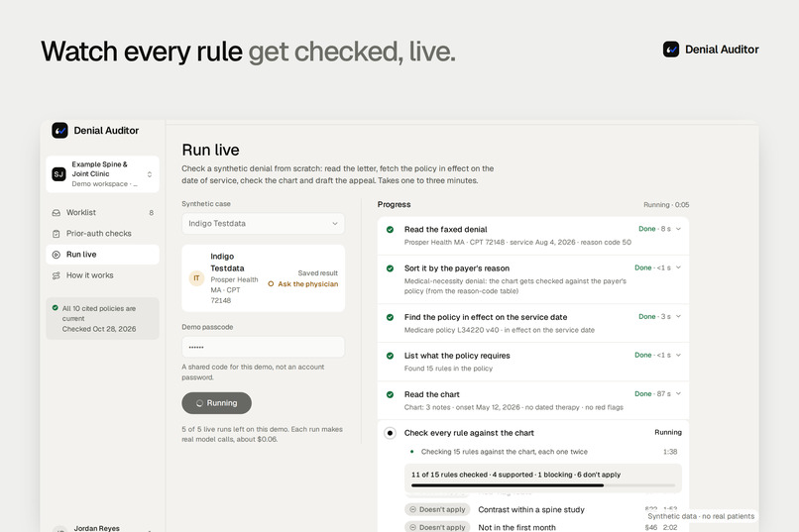Click the Running · 0:05 timer text
This screenshot has height=532, width=799.
click(666, 205)
